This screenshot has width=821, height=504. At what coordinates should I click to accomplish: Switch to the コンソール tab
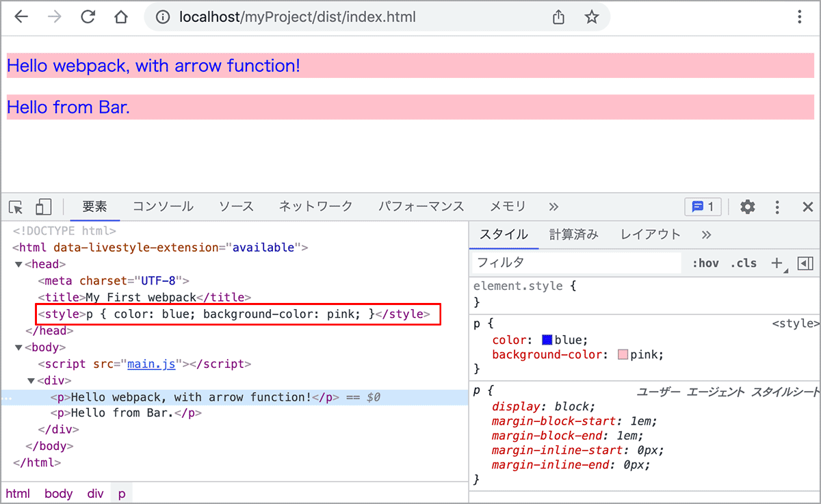tap(163, 207)
